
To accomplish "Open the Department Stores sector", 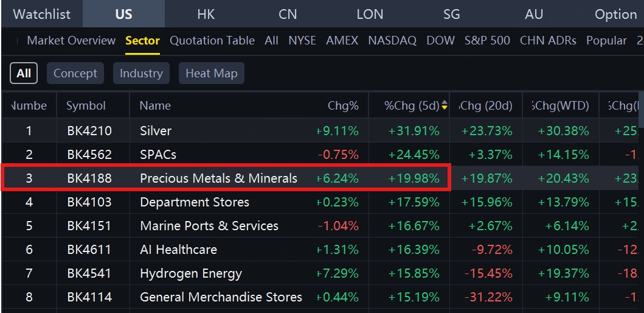I will pyautogui.click(x=195, y=202).
